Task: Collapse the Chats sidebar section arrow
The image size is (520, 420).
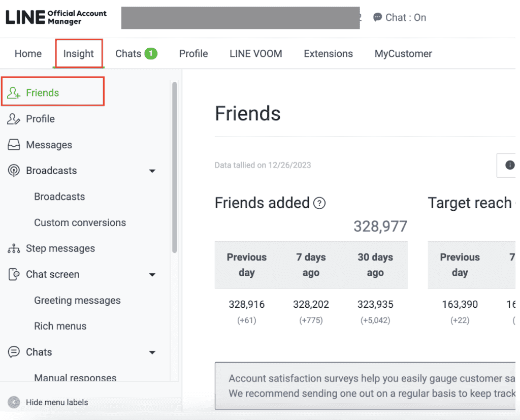Action: click(152, 352)
